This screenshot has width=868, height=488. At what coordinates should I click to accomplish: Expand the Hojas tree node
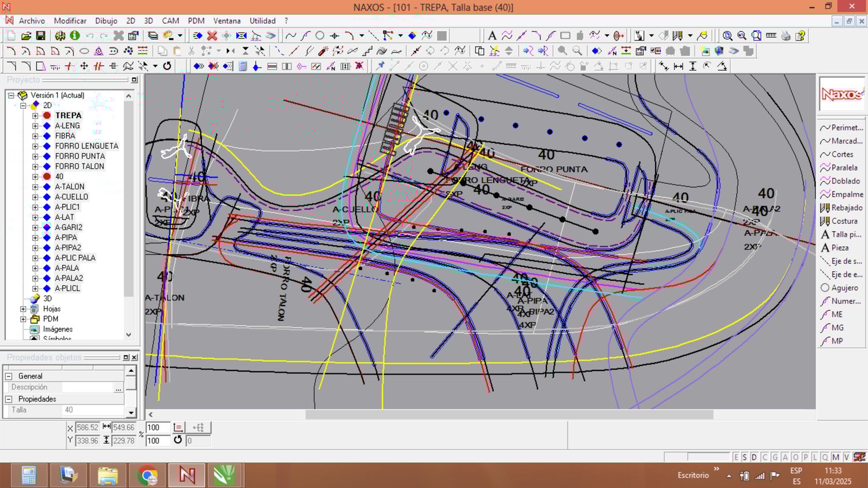pos(23,309)
